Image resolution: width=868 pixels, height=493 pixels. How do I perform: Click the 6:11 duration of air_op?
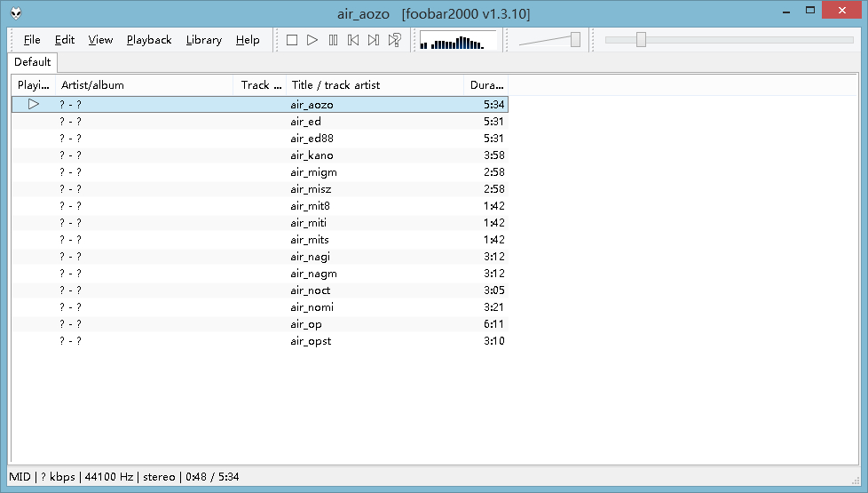(493, 324)
